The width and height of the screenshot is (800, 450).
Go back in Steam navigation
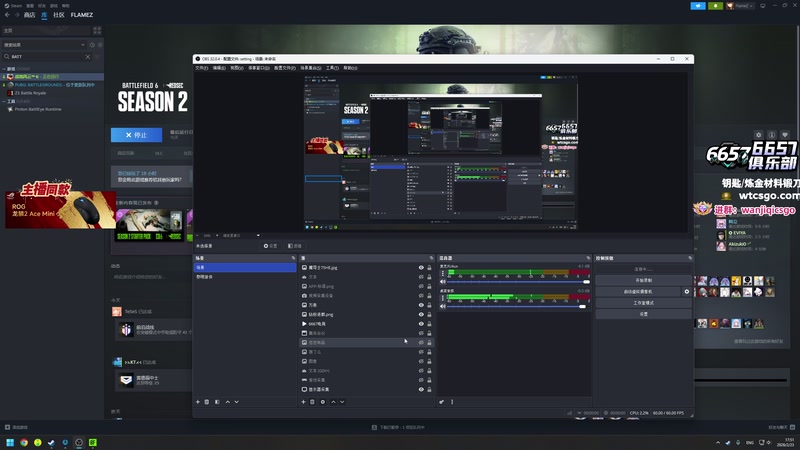(x=7, y=15)
